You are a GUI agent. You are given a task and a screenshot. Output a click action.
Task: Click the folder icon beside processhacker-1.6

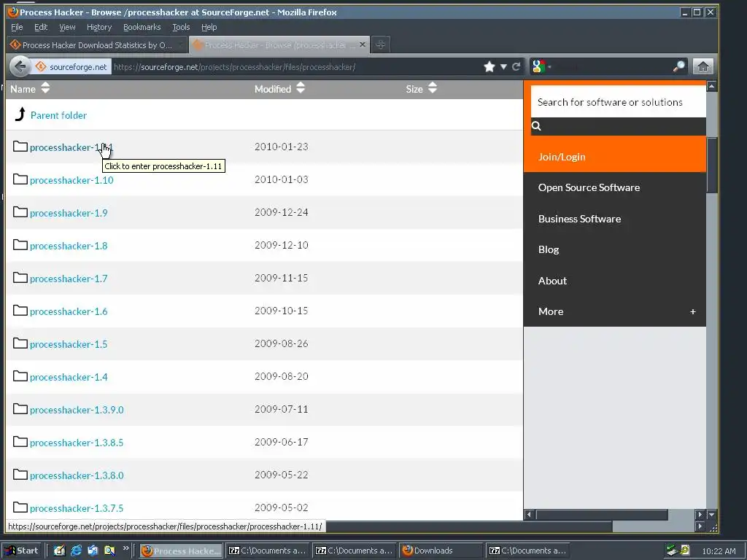[20, 311]
